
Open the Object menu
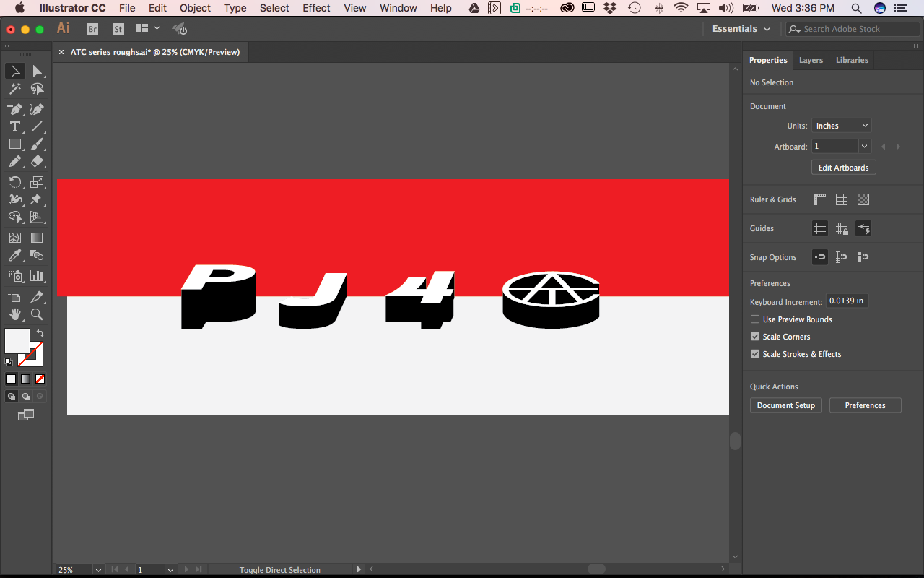tap(195, 8)
